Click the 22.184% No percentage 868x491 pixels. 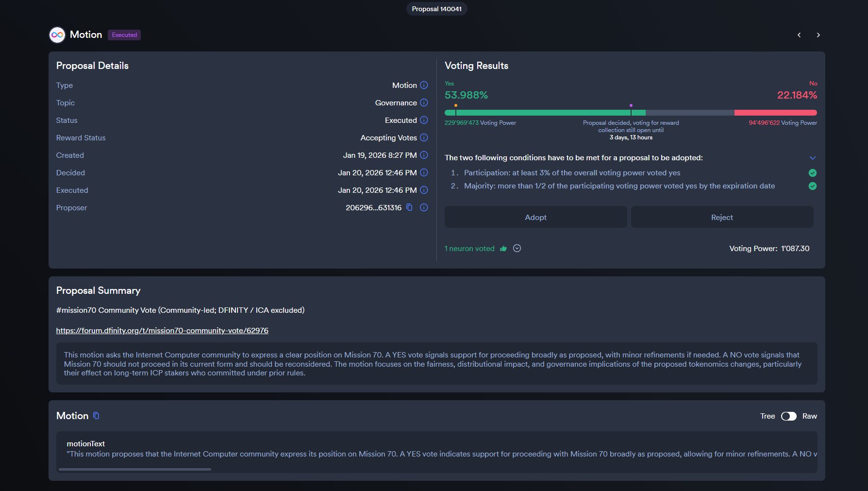[x=797, y=95]
